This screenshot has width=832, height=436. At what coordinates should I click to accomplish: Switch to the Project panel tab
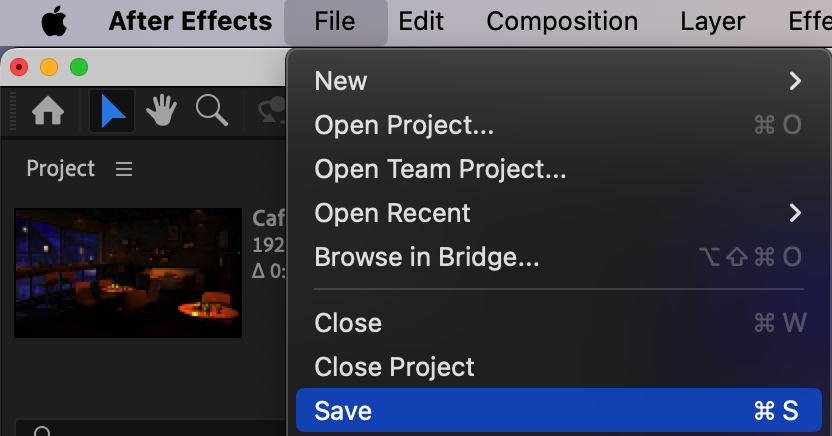point(61,169)
